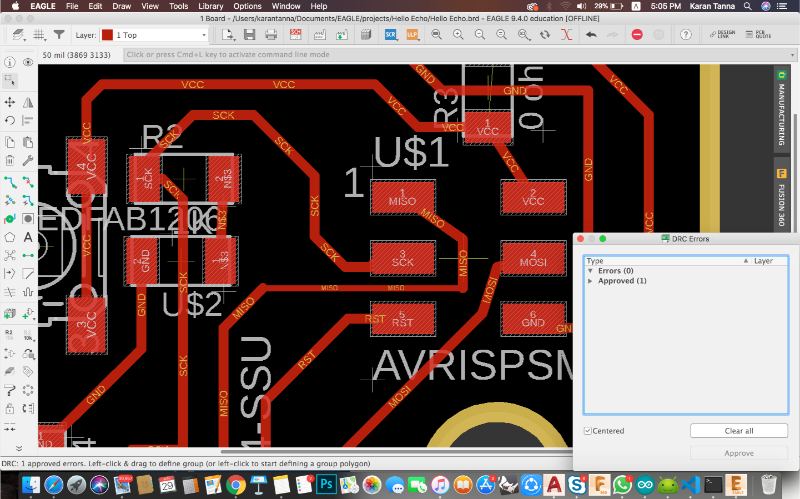Screen dimensions: 800x499
Task: Select the Info tool
Action: click(x=10, y=62)
